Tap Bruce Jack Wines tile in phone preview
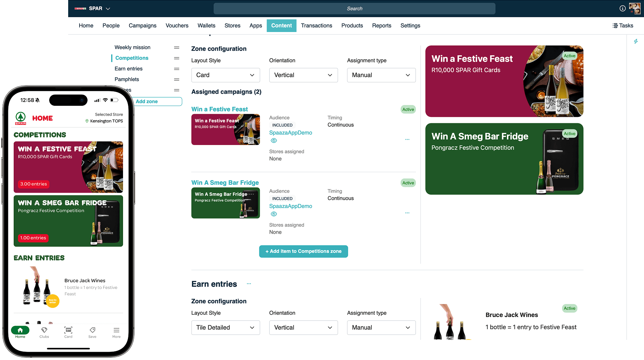 pos(68,288)
